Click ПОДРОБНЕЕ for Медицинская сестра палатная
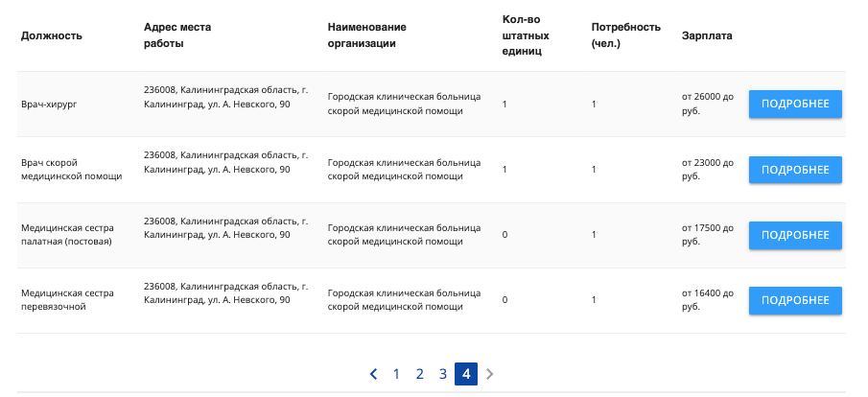This screenshot has height=397, width=868. point(794,235)
